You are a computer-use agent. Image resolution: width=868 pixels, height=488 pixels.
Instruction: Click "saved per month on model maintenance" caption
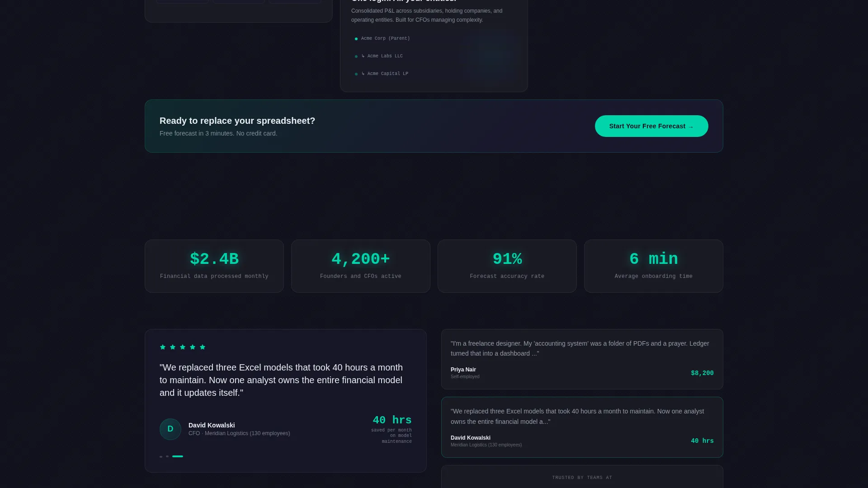click(x=392, y=436)
